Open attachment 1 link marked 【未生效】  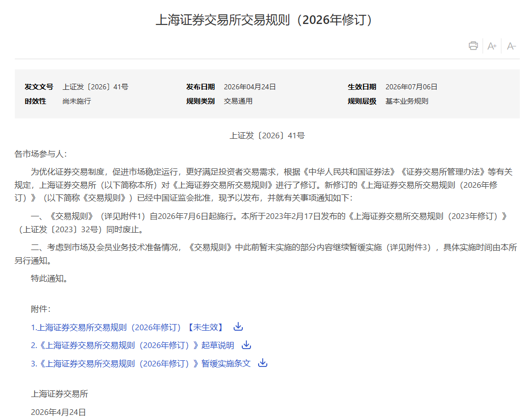(128, 327)
